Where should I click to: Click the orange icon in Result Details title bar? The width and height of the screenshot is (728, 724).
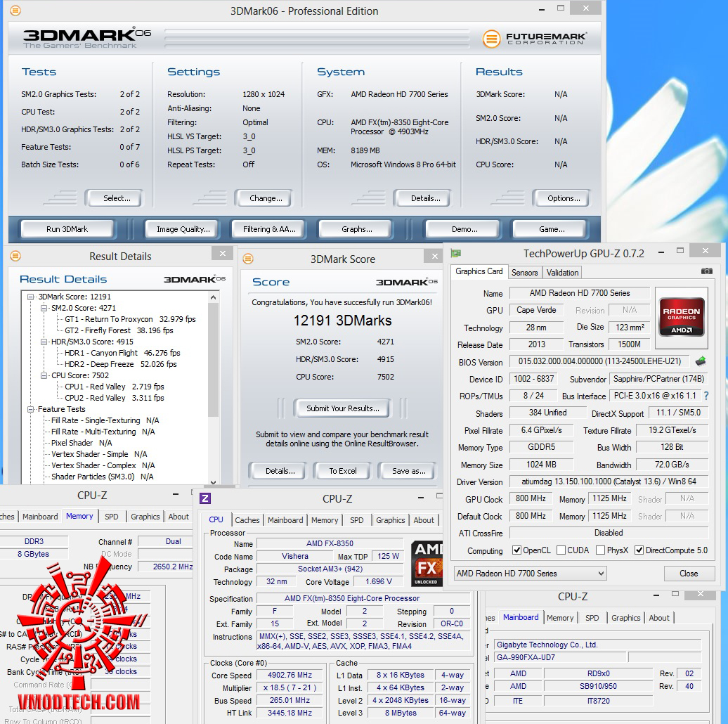click(15, 256)
